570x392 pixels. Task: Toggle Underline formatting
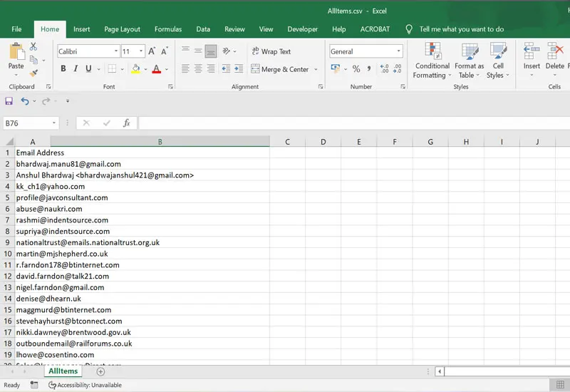tap(88, 68)
